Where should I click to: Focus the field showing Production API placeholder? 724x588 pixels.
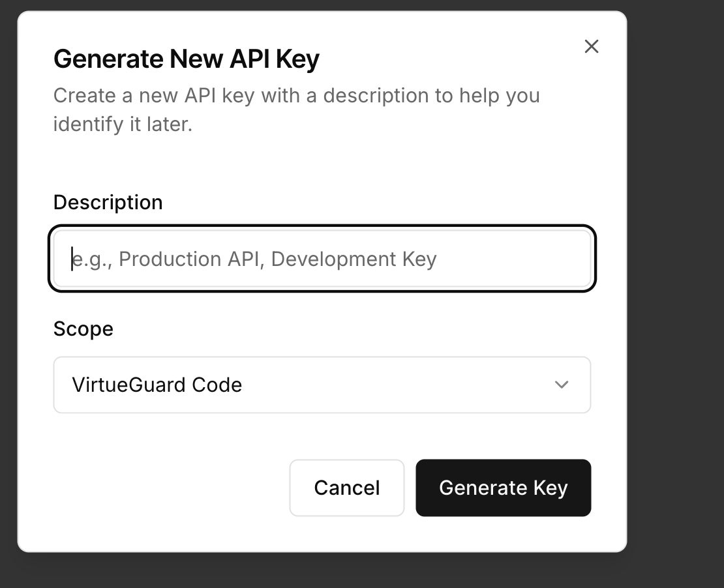322,259
